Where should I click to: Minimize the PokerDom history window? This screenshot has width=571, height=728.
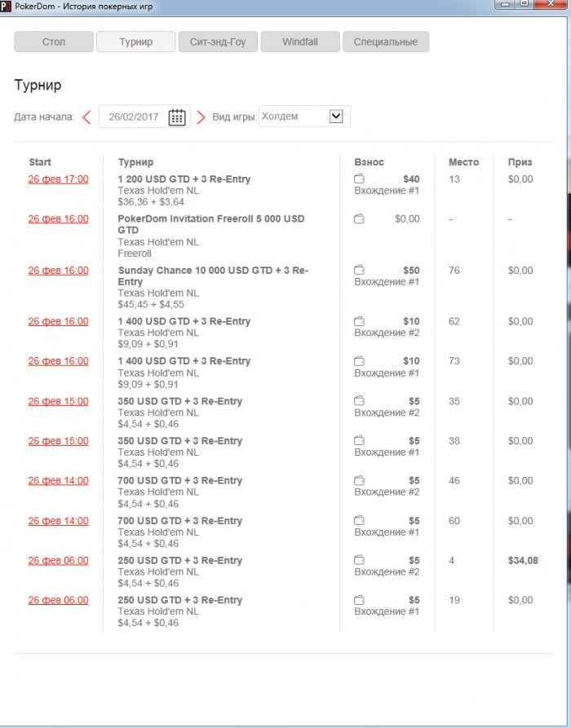tap(506, 4)
